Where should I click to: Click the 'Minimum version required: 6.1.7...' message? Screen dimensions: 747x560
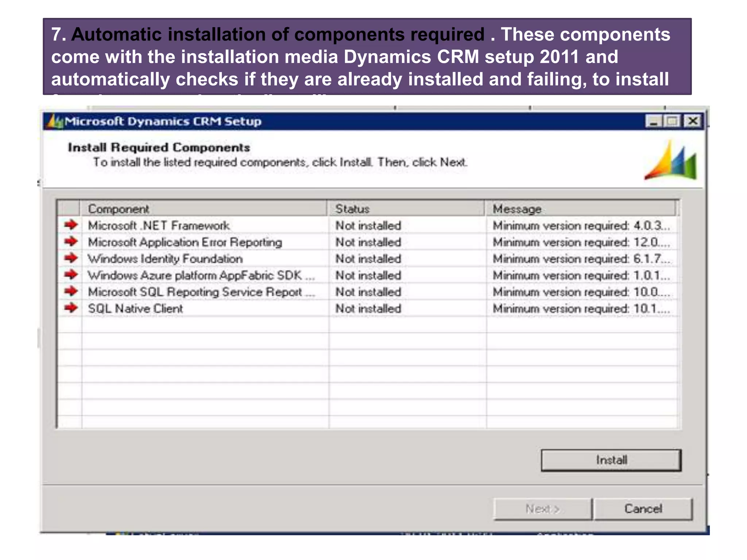(581, 258)
